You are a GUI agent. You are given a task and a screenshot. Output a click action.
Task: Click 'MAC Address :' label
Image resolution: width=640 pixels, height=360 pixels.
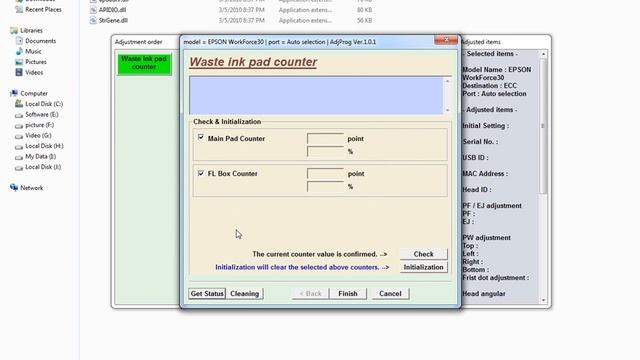tap(485, 173)
